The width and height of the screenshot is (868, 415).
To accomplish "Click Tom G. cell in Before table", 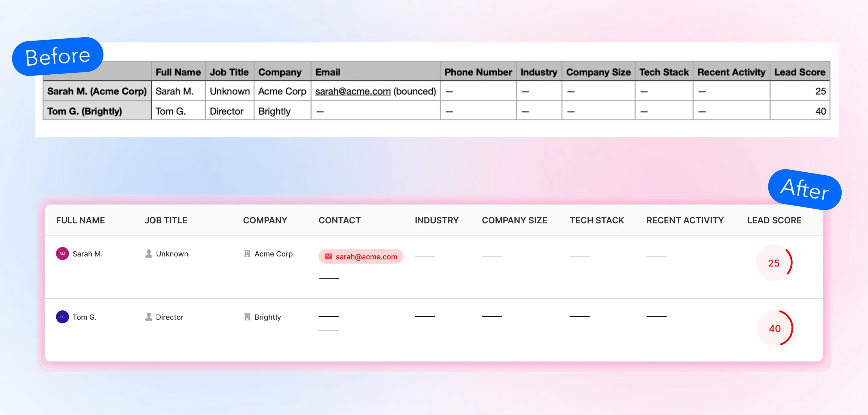I will [x=179, y=111].
